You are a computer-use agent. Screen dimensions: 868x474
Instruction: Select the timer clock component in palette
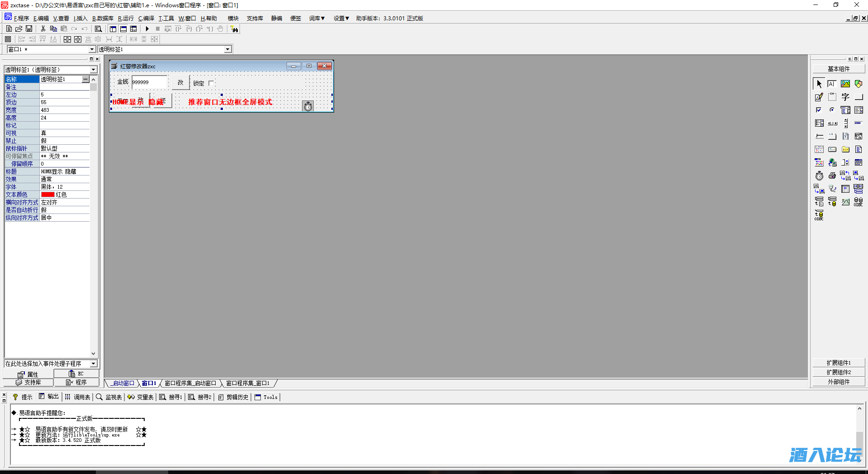point(819,175)
